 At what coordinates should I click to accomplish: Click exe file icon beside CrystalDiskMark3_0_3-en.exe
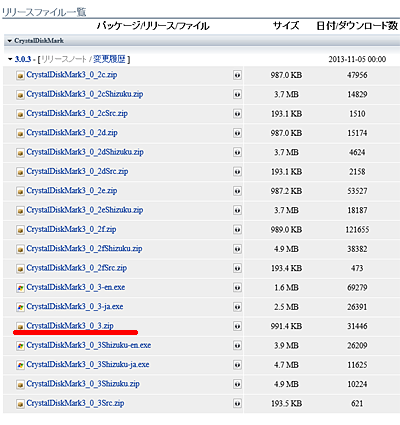20,288
